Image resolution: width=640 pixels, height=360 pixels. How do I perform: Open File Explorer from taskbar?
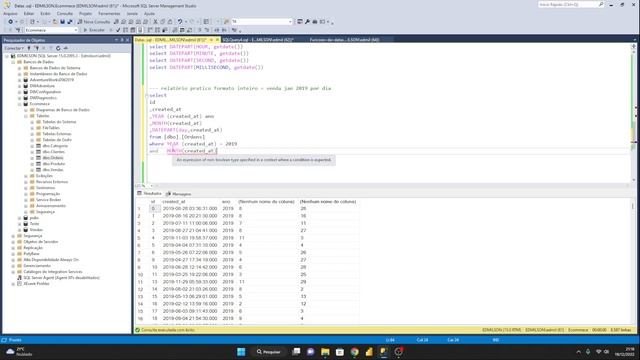click(325, 352)
